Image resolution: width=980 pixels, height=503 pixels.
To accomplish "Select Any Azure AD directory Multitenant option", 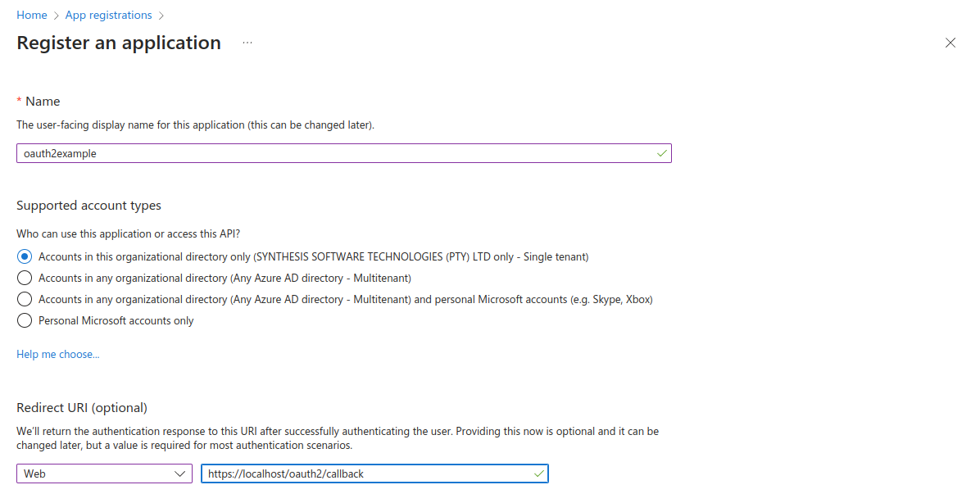I will pyautogui.click(x=25, y=278).
